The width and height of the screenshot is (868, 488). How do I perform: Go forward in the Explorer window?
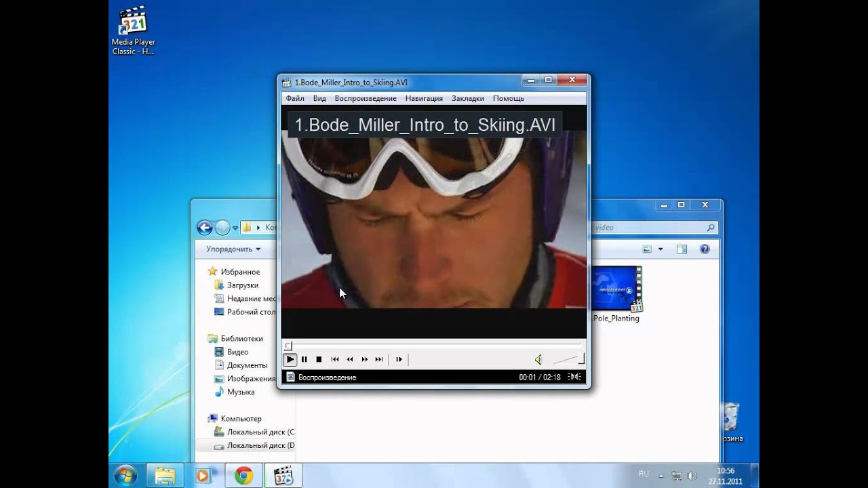(222, 228)
